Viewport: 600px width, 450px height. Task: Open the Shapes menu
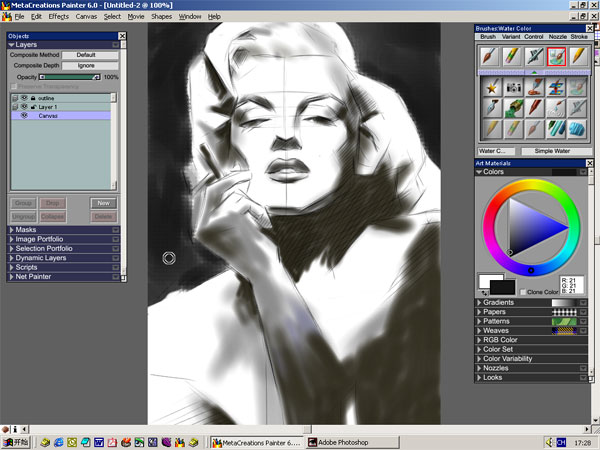[161, 16]
